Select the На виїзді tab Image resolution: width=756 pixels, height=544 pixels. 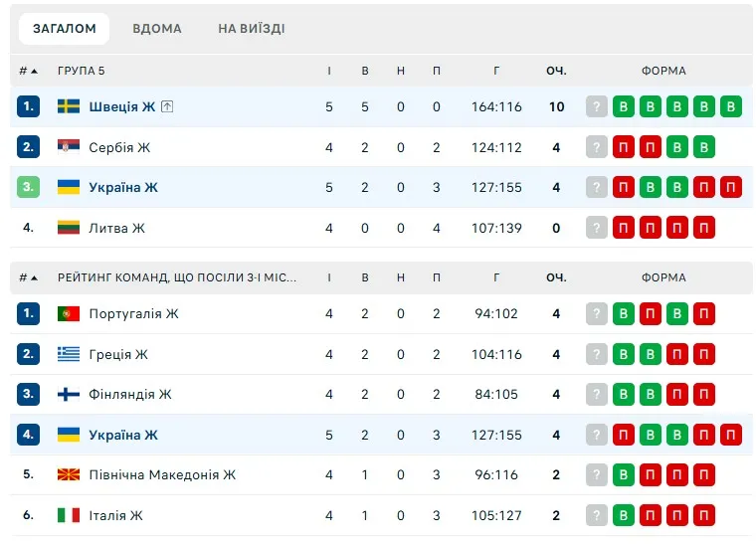tap(252, 29)
